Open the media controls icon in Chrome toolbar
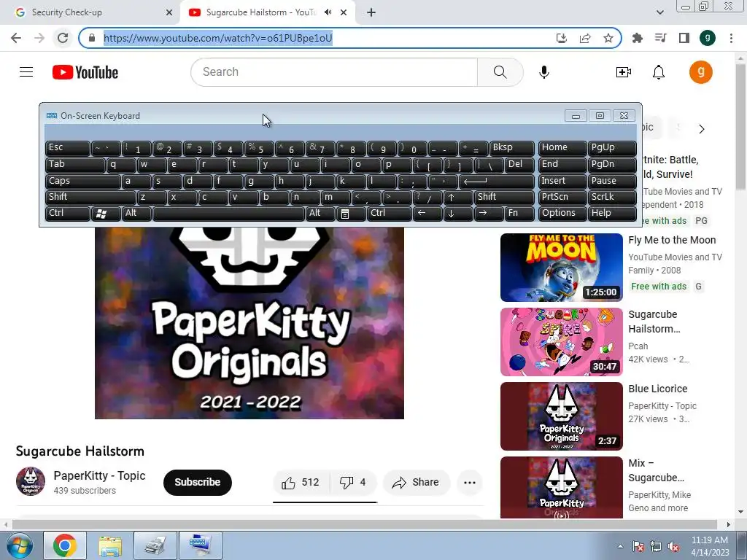747x560 pixels. point(660,38)
